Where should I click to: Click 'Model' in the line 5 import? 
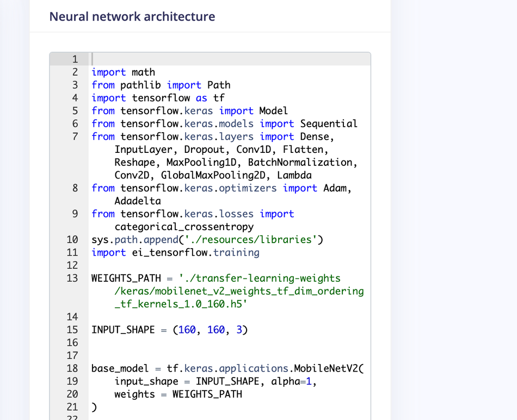273,111
